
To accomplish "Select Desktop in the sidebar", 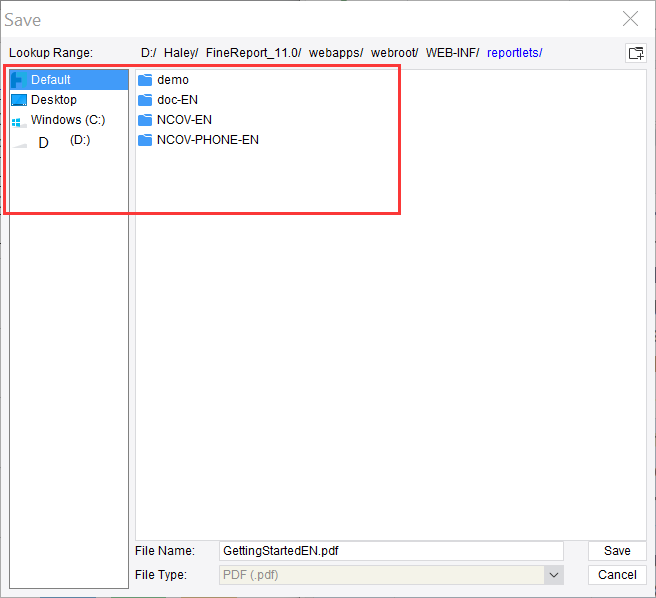I will point(69,100).
